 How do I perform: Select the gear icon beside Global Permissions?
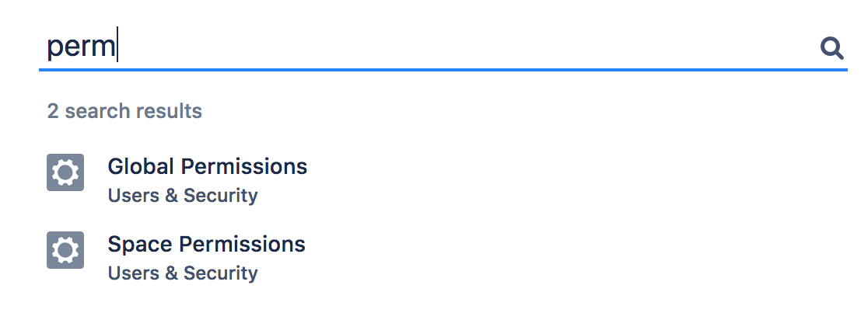[x=65, y=172]
